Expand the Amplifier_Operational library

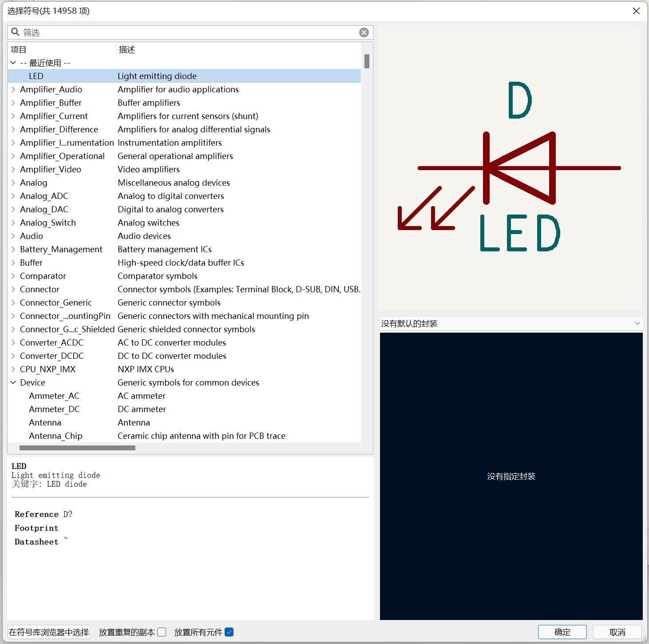[x=13, y=156]
